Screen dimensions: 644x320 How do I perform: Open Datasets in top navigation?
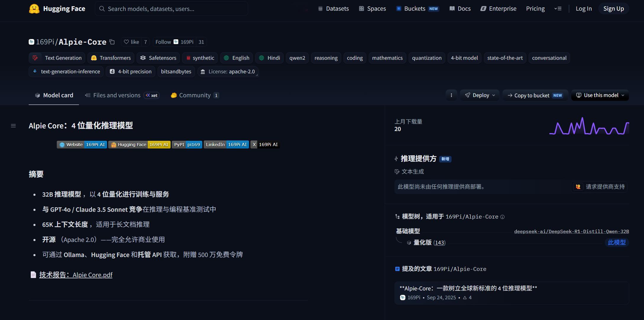point(333,9)
